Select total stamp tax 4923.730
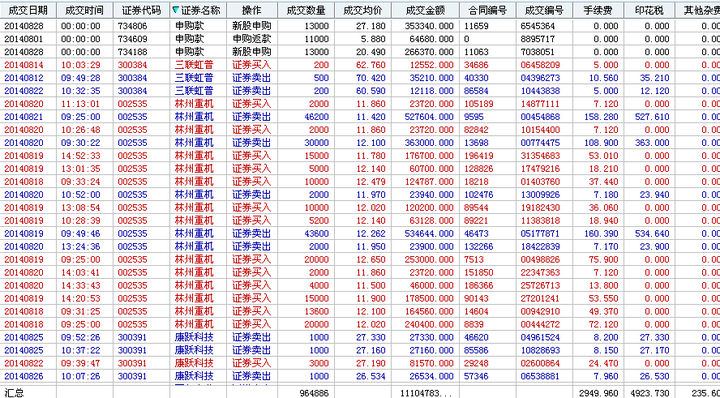The width and height of the screenshot is (720, 398). pos(650,393)
